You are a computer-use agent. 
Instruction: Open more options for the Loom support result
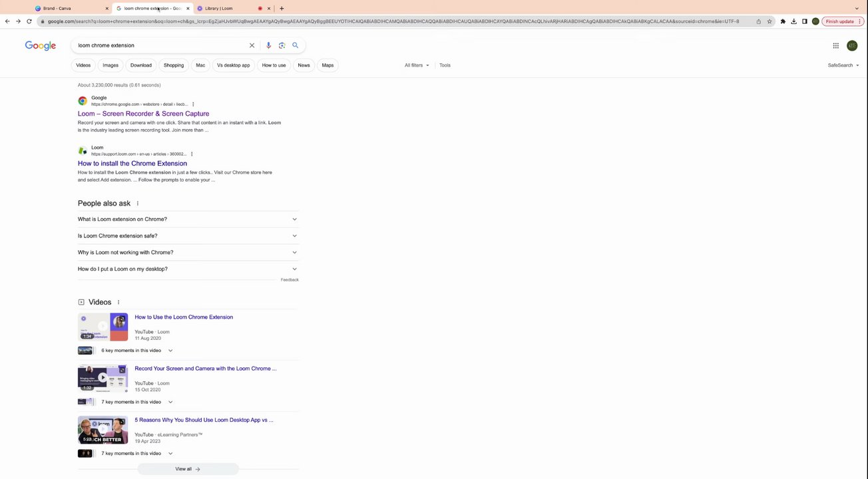(x=192, y=154)
